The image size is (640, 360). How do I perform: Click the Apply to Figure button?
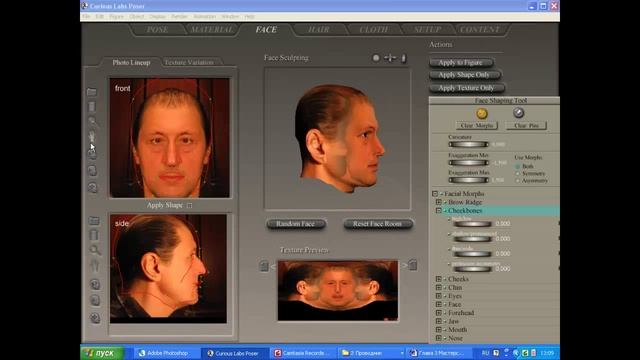pos(461,62)
